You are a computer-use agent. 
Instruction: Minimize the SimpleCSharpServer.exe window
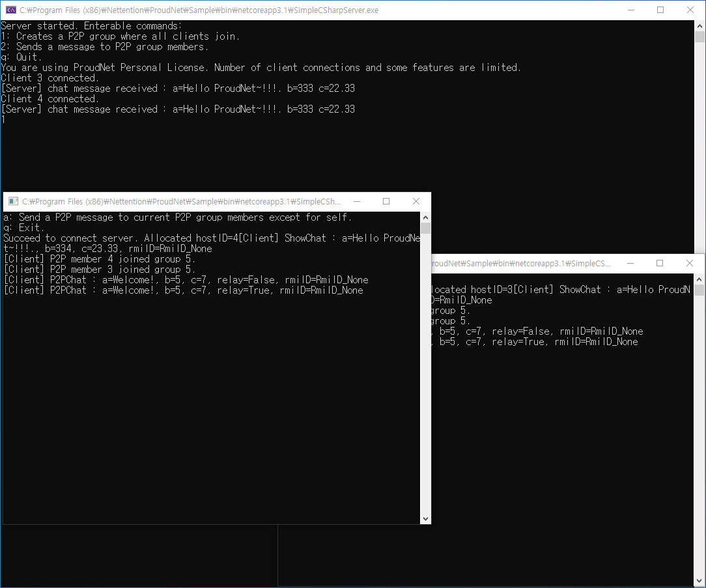click(631, 10)
